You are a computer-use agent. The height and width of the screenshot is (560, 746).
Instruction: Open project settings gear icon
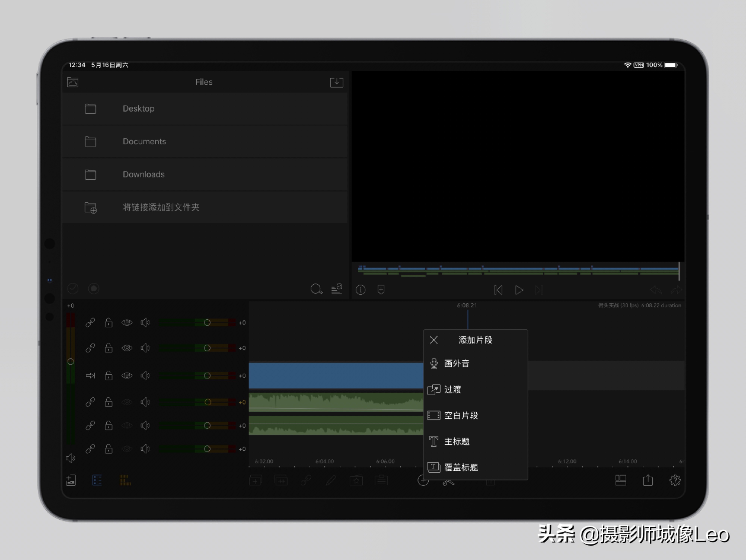[x=675, y=480]
